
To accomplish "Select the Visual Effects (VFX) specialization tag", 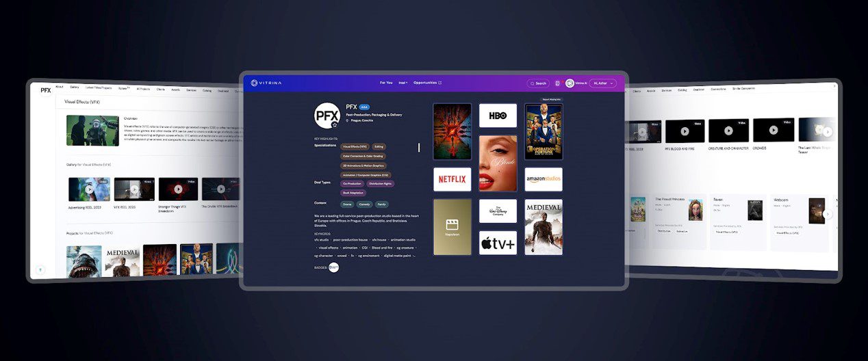I will [355, 146].
